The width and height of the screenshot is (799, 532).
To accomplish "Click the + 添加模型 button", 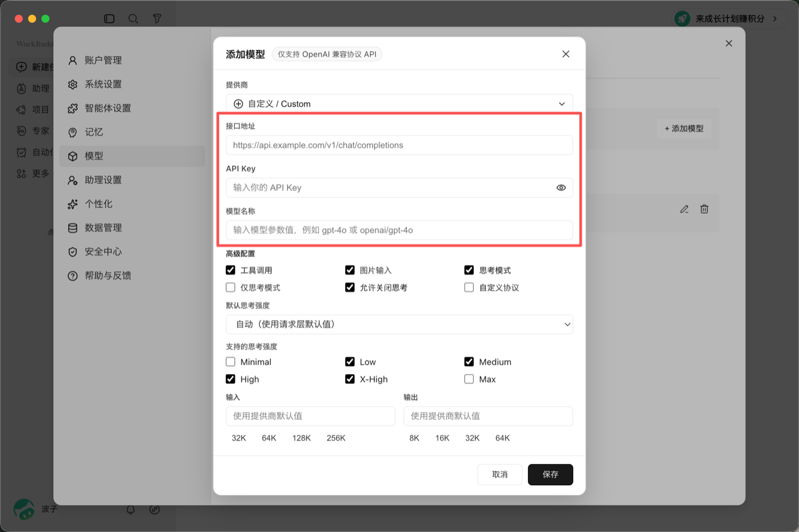I will pos(684,128).
